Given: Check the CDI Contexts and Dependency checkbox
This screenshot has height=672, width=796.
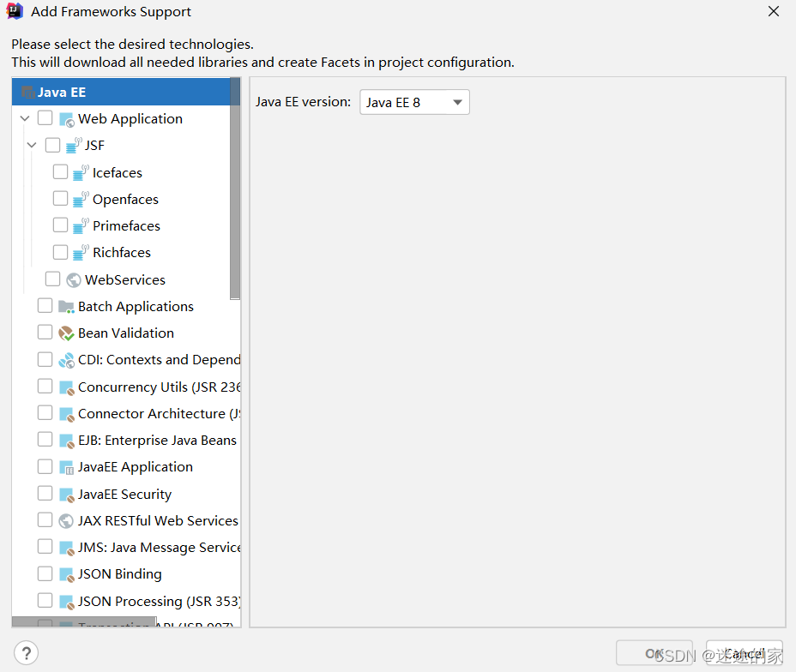Looking at the screenshot, I should click(45, 360).
